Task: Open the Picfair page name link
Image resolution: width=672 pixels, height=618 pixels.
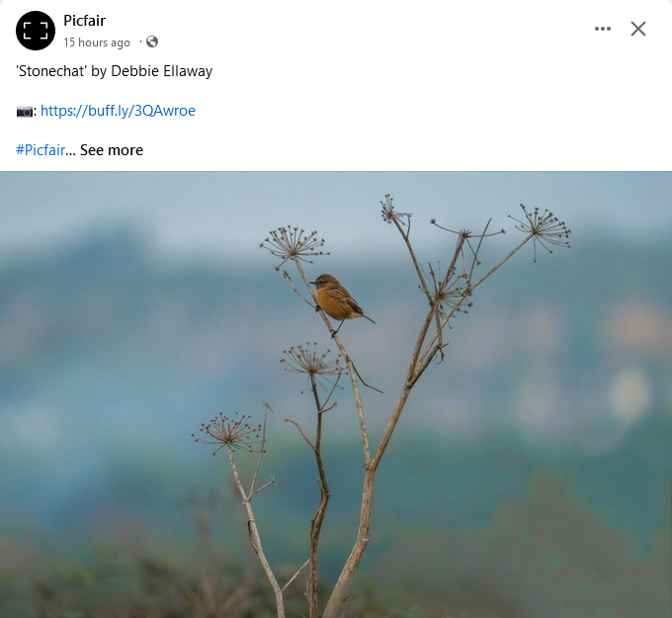Action: point(84,21)
